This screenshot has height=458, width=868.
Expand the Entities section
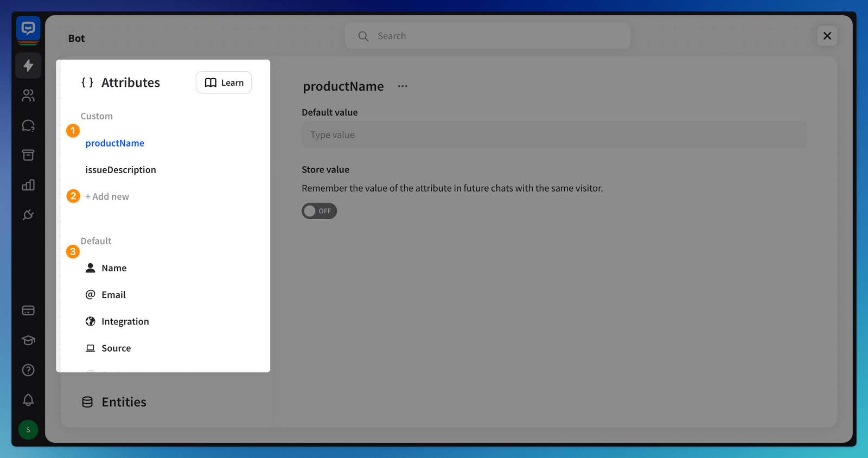[x=124, y=402]
